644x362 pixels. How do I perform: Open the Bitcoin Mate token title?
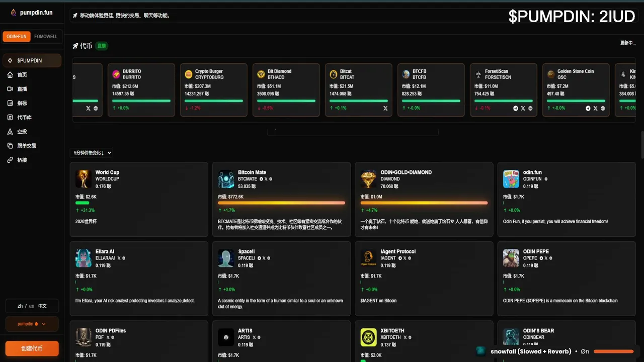point(252,172)
